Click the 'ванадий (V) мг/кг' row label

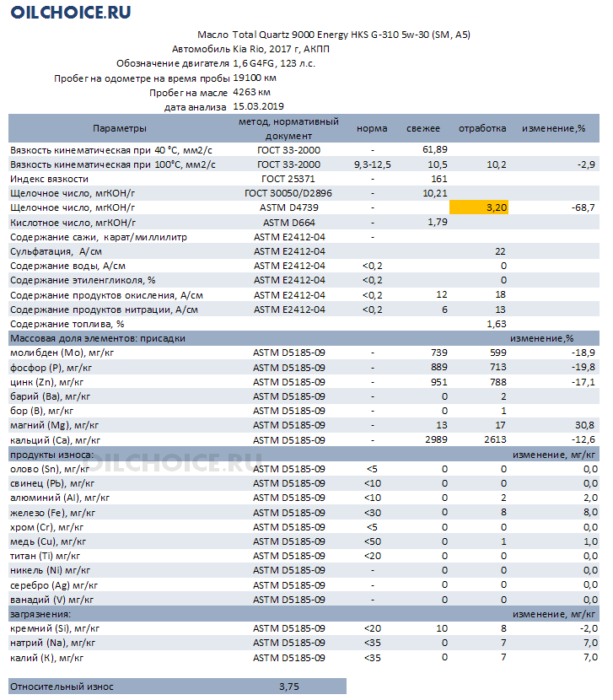[51, 600]
